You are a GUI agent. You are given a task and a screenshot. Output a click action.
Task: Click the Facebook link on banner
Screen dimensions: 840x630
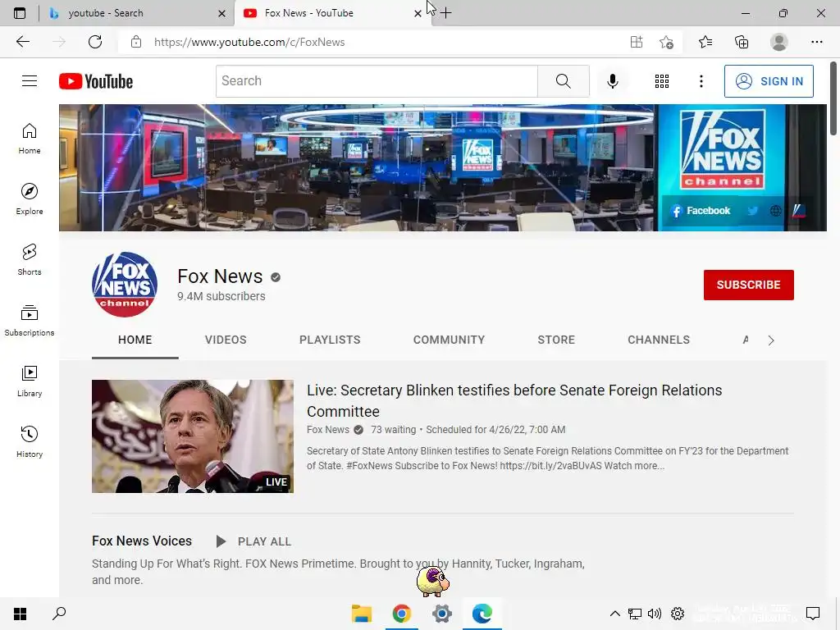click(701, 211)
